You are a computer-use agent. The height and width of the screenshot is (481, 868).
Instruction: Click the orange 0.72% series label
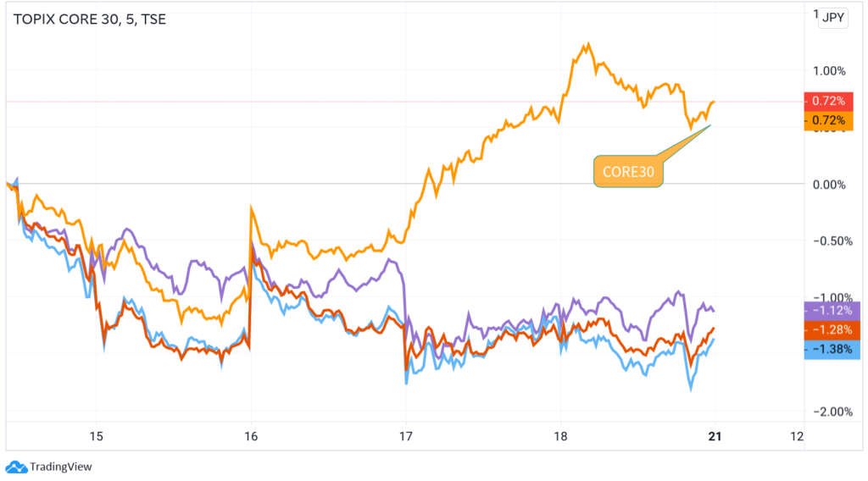pos(827,121)
